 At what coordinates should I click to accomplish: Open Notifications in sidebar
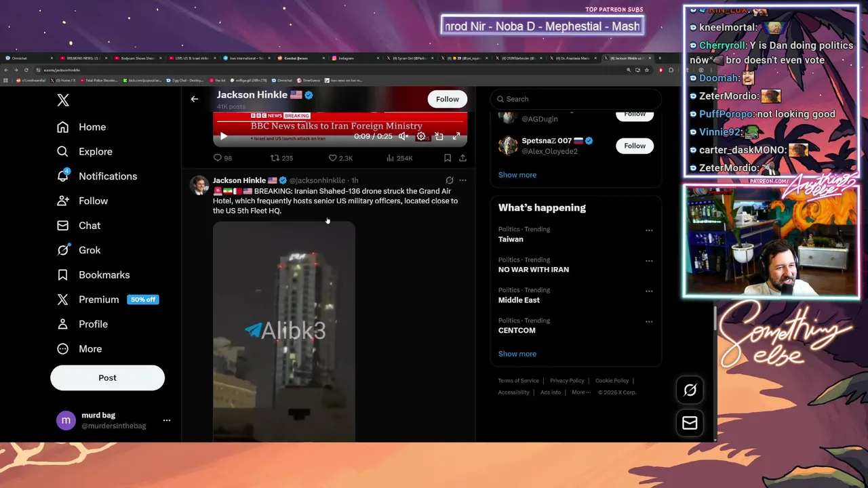(x=97, y=176)
